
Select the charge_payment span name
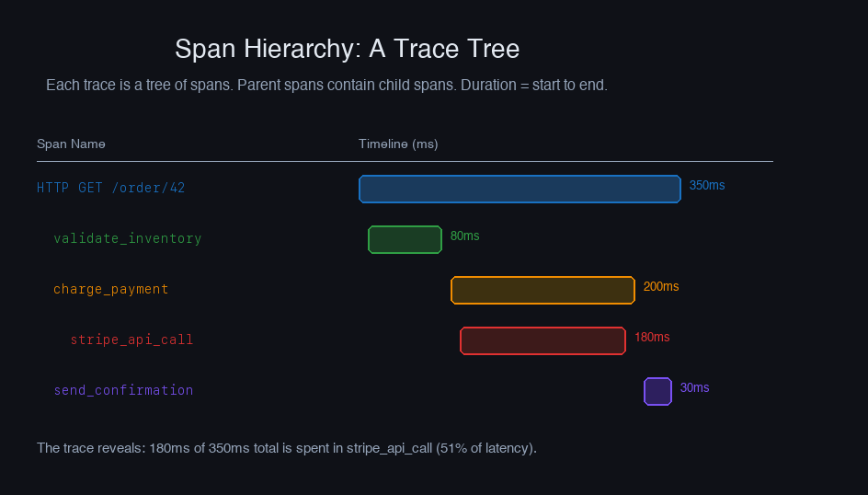pos(110,289)
